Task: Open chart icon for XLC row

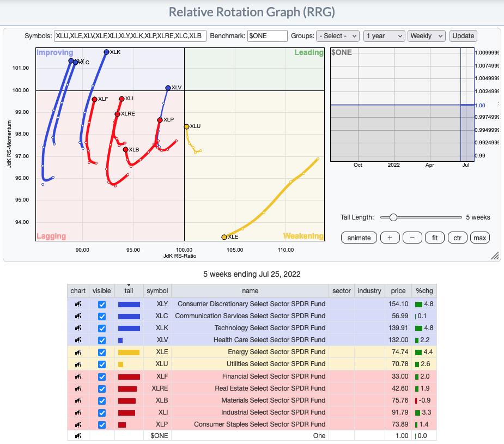Action: 78,316
